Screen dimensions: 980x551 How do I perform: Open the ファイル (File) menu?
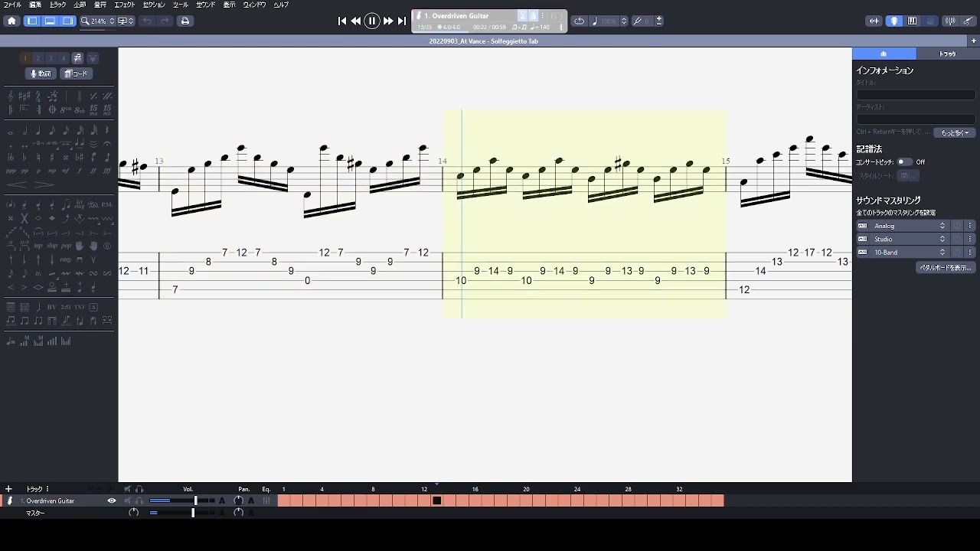pos(12,5)
